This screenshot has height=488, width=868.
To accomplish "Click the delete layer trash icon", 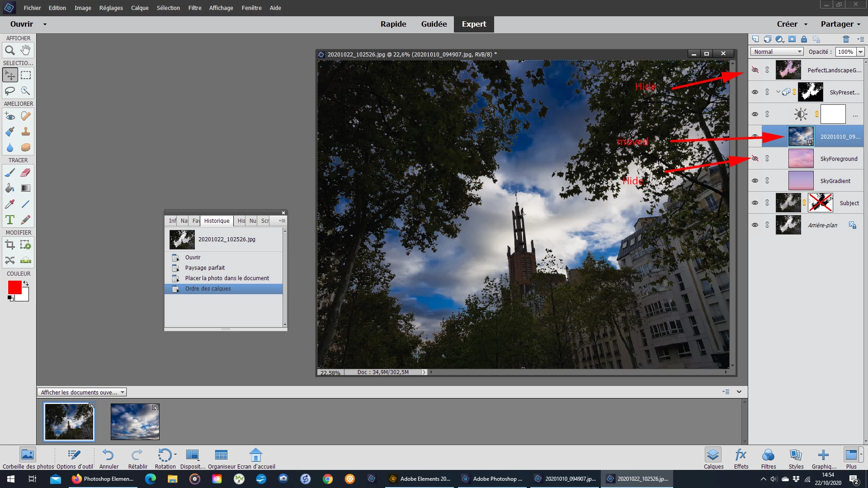I will [846, 39].
